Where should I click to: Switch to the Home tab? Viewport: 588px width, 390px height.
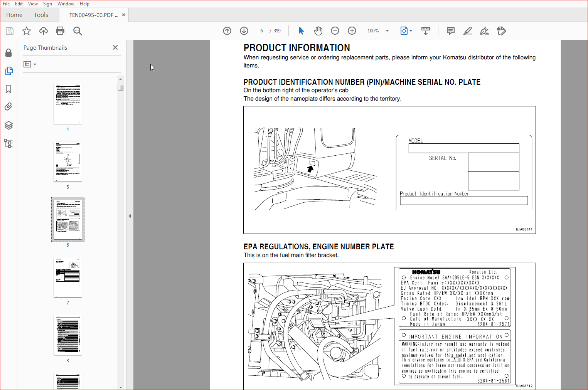[14, 15]
